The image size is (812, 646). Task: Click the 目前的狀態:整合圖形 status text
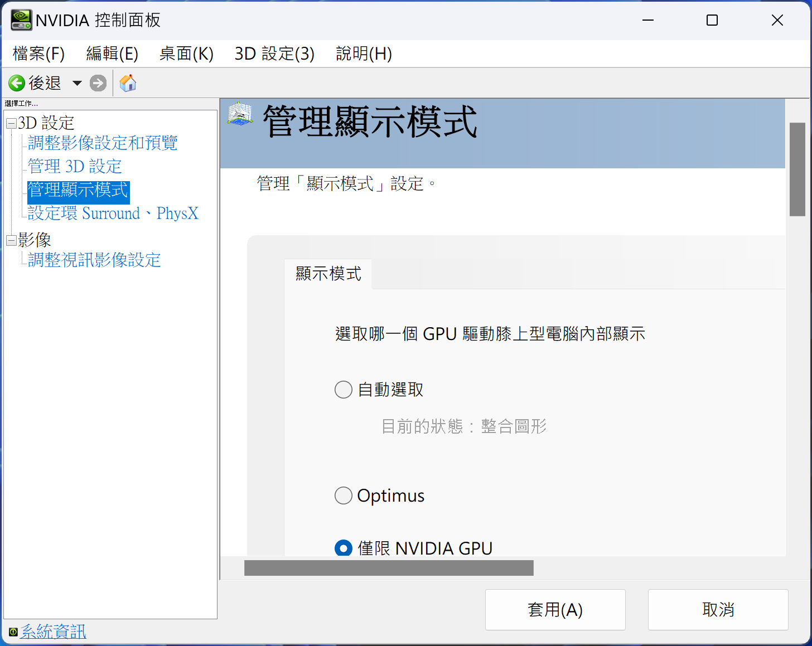[464, 426]
